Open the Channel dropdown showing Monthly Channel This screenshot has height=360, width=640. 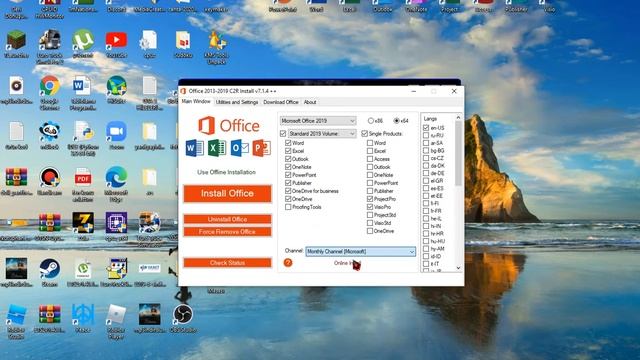pos(360,251)
